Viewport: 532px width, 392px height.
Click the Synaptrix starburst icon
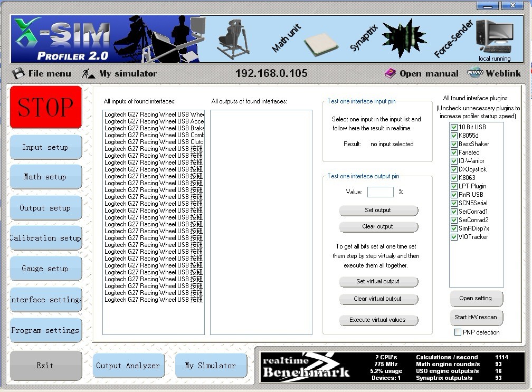pos(404,39)
